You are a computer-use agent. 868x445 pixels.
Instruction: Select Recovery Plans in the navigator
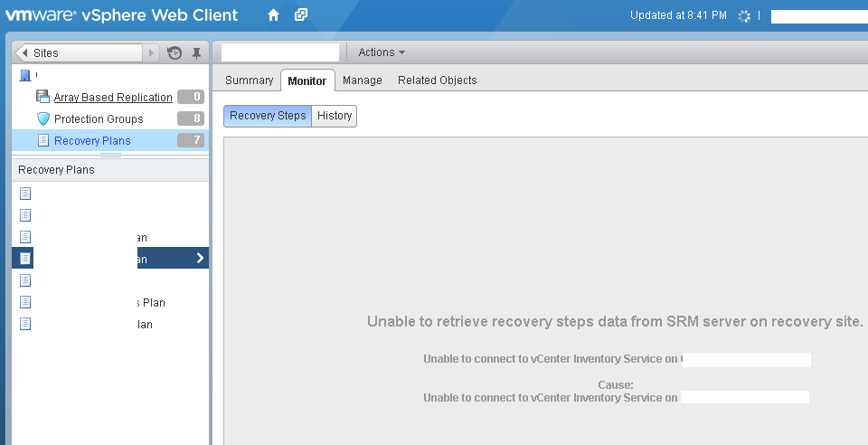click(92, 140)
